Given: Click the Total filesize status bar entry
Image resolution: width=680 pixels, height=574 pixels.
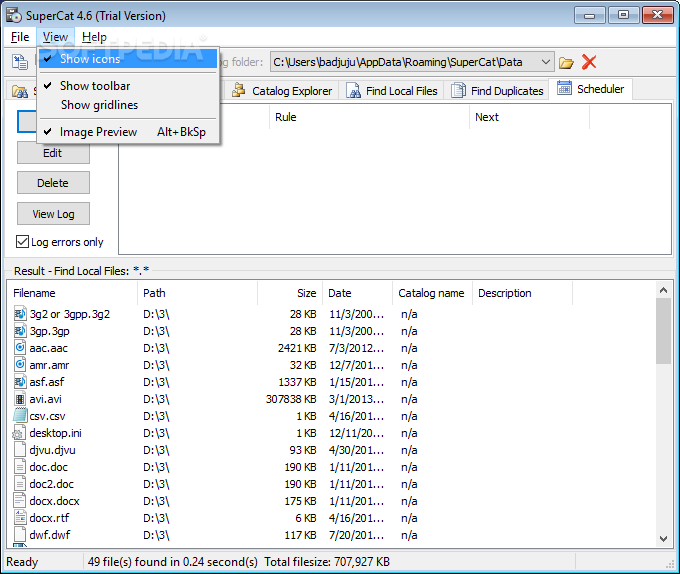Looking at the screenshot, I should (327, 562).
